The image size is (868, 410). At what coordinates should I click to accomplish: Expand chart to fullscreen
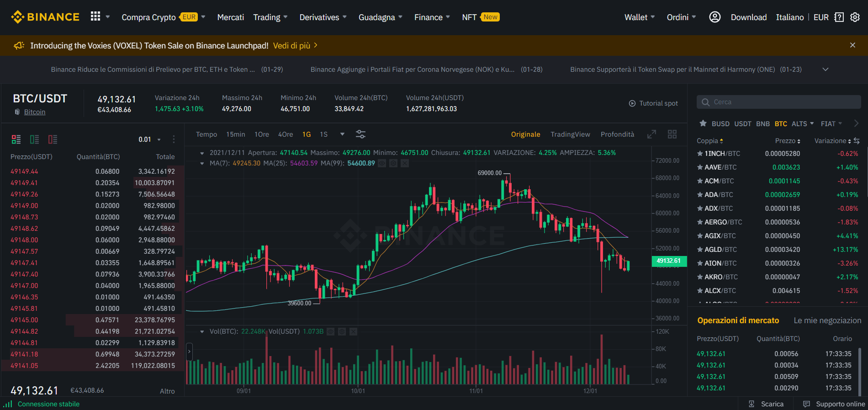651,134
